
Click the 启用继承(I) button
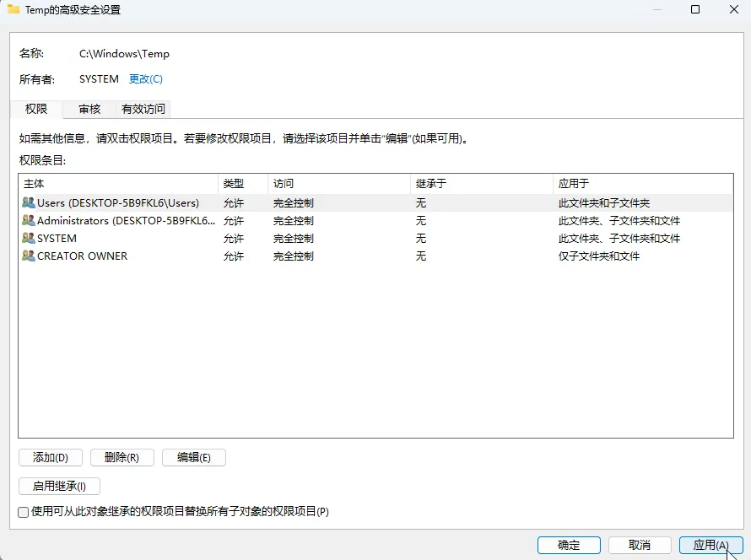click(x=59, y=486)
